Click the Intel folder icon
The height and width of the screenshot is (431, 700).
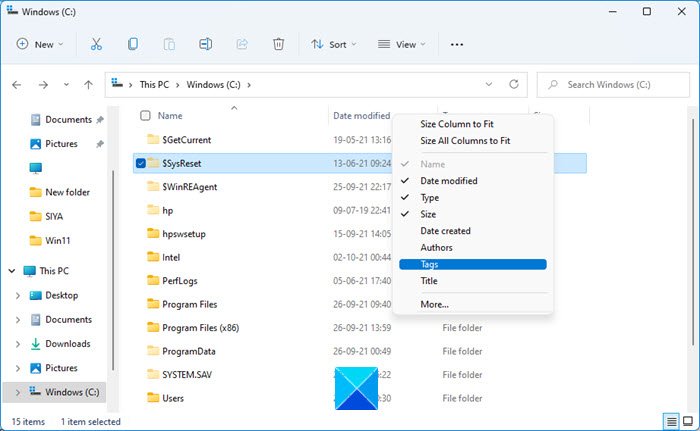click(153, 257)
